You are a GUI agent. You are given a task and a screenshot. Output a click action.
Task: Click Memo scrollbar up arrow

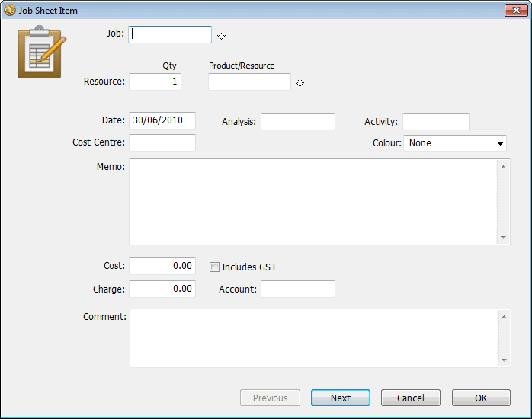tap(503, 167)
